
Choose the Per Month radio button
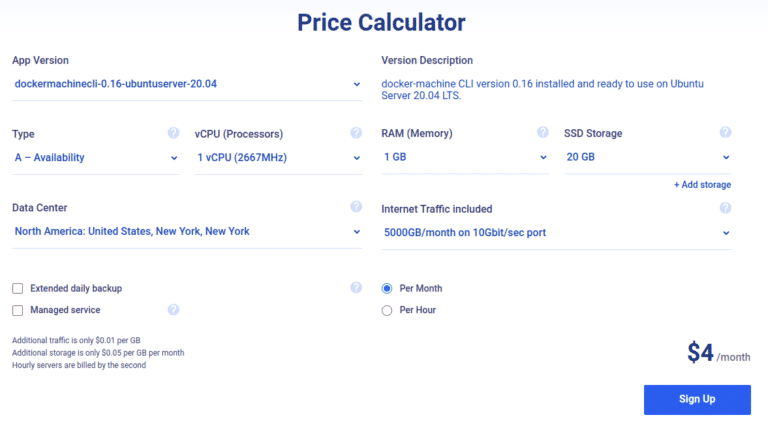[387, 288]
